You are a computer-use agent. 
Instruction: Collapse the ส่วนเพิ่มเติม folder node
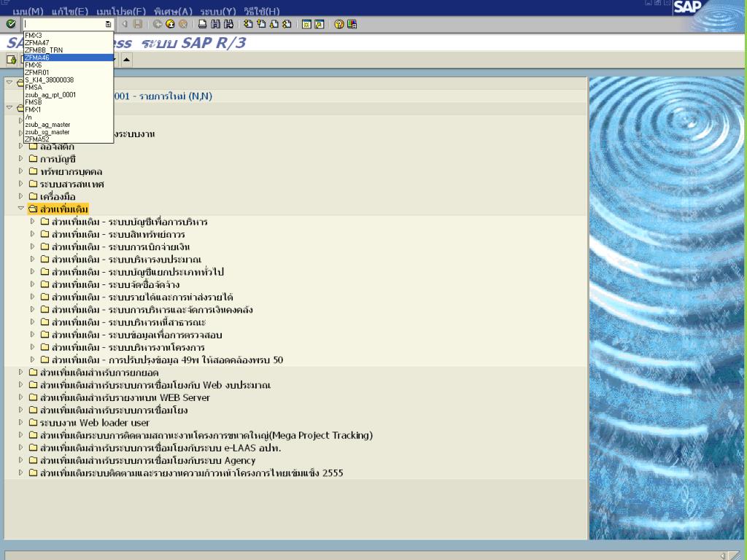pos(20,208)
